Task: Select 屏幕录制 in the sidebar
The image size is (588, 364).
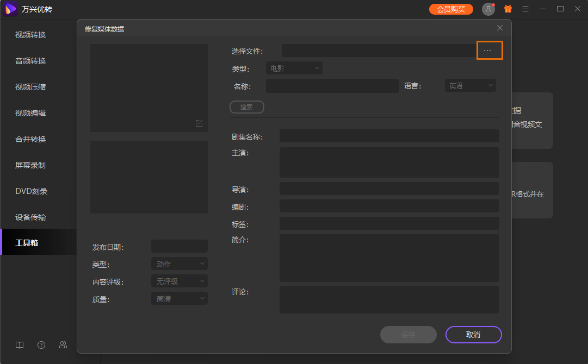Action: [30, 165]
